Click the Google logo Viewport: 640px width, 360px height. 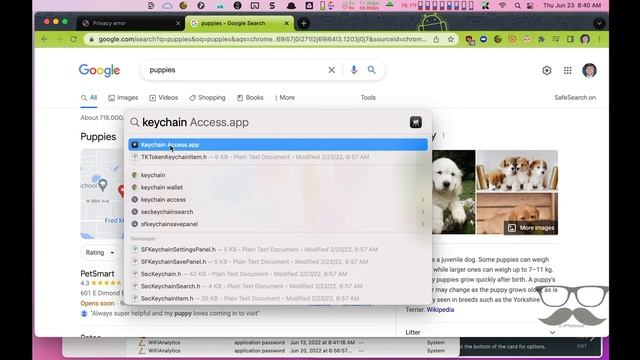pos(99,70)
